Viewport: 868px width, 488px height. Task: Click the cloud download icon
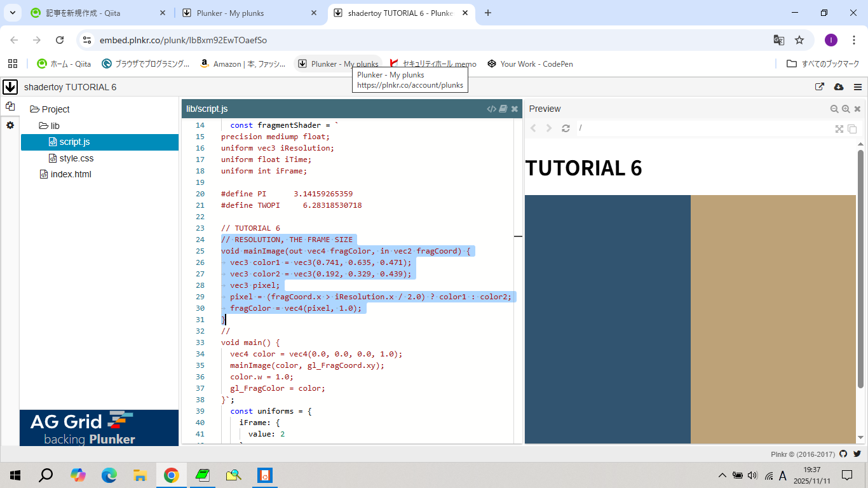(x=839, y=87)
